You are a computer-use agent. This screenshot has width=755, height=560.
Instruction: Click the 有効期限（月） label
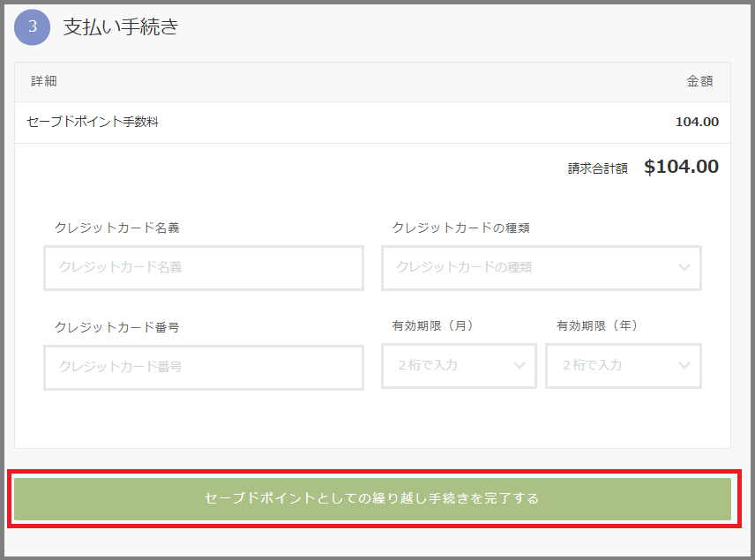(x=432, y=325)
